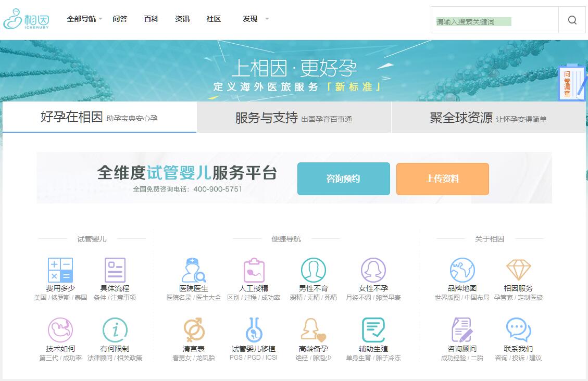Focus the search keyword input field
Image resolution: width=588 pixels, height=381 pixels.
pyautogui.click(x=494, y=21)
